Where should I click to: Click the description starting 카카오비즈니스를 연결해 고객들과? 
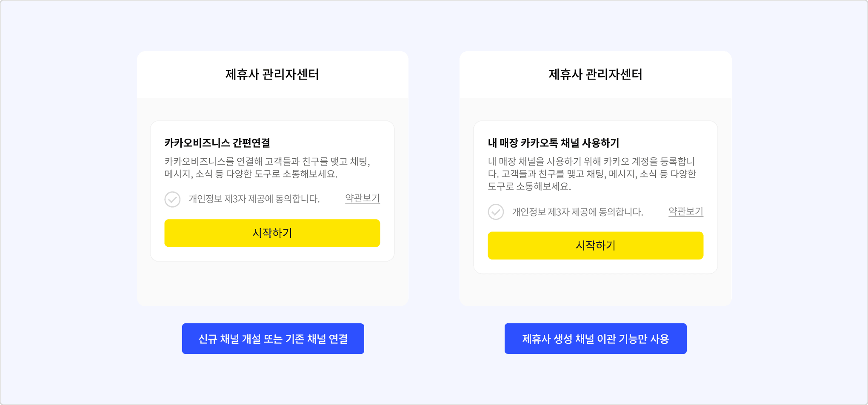point(267,162)
